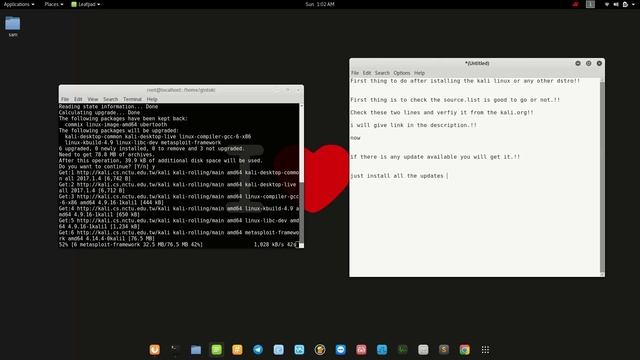
Task: Maximize the Leafpad window
Action: (x=589, y=63)
